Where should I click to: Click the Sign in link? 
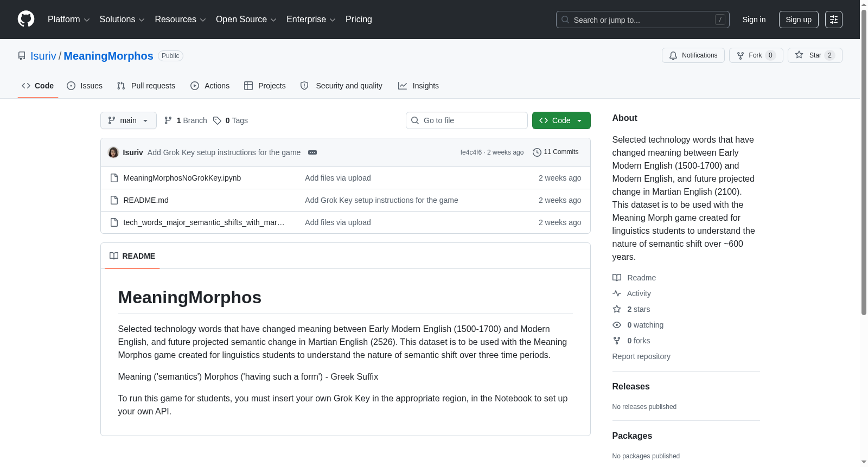tap(754, 20)
